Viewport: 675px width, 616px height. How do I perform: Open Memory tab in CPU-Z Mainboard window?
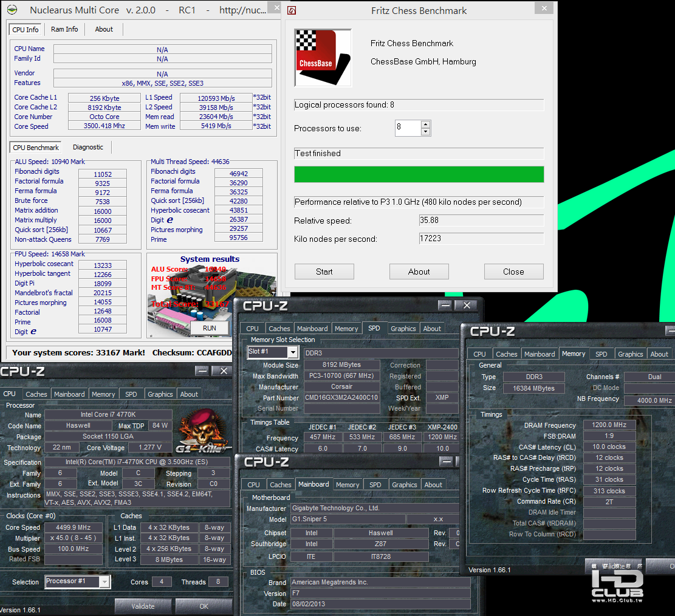pos(348,485)
